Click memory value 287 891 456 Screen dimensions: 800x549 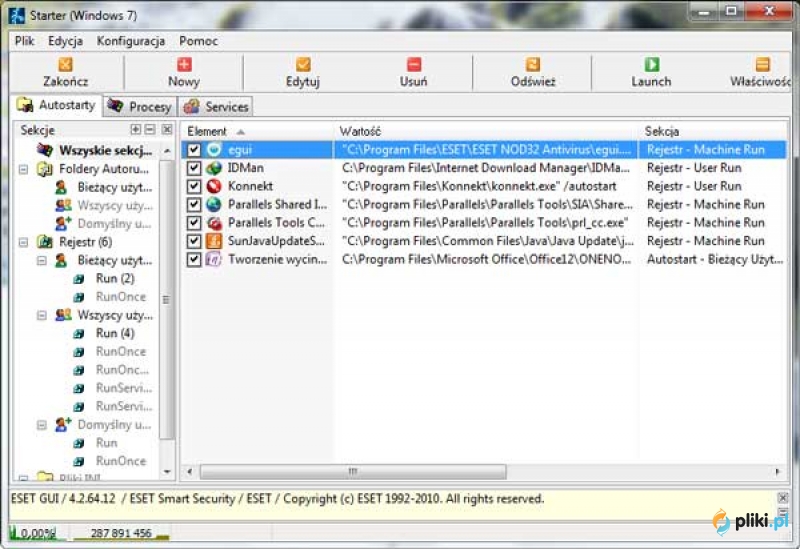coord(121,533)
